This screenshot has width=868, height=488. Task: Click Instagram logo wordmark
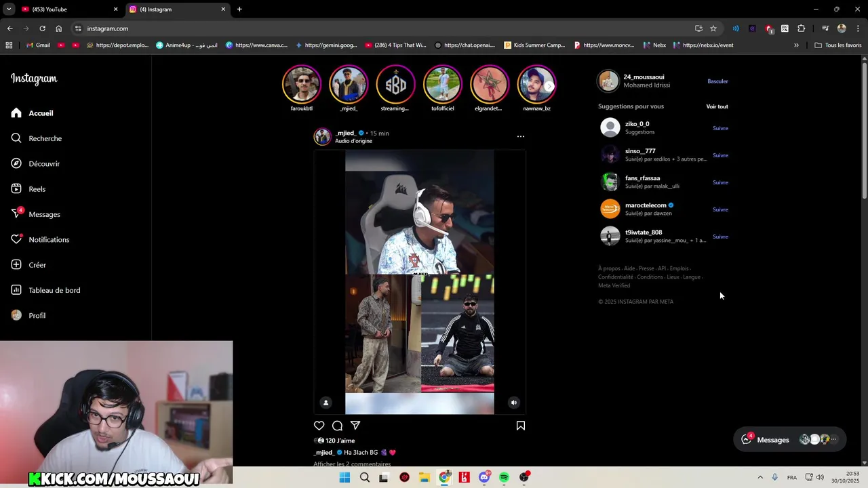pos(34,79)
